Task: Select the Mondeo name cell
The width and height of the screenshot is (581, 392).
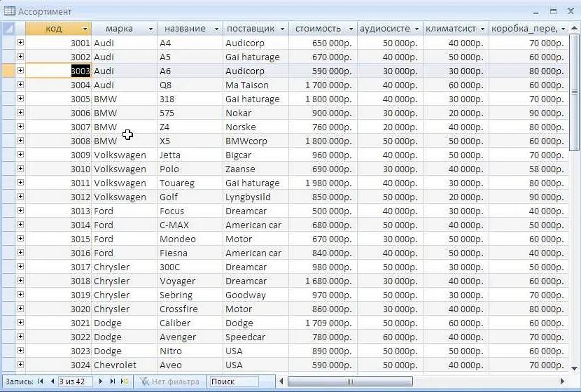Action: click(x=190, y=239)
